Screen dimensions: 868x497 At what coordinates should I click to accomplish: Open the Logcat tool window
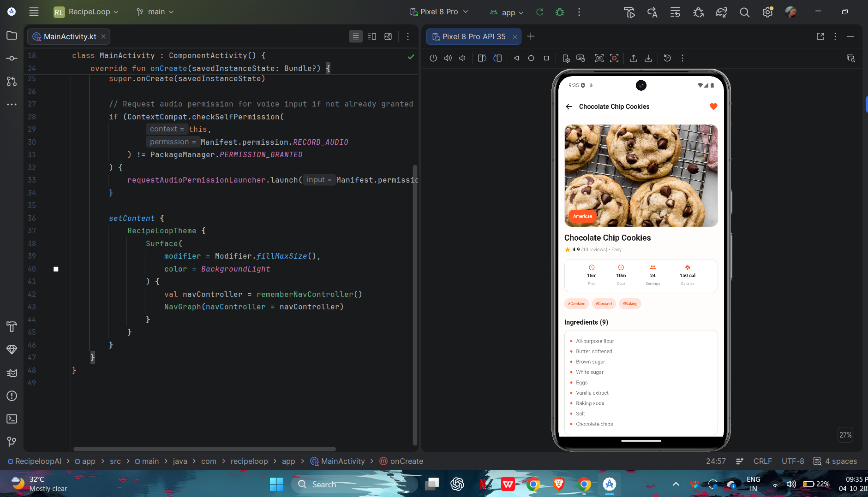[12, 373]
